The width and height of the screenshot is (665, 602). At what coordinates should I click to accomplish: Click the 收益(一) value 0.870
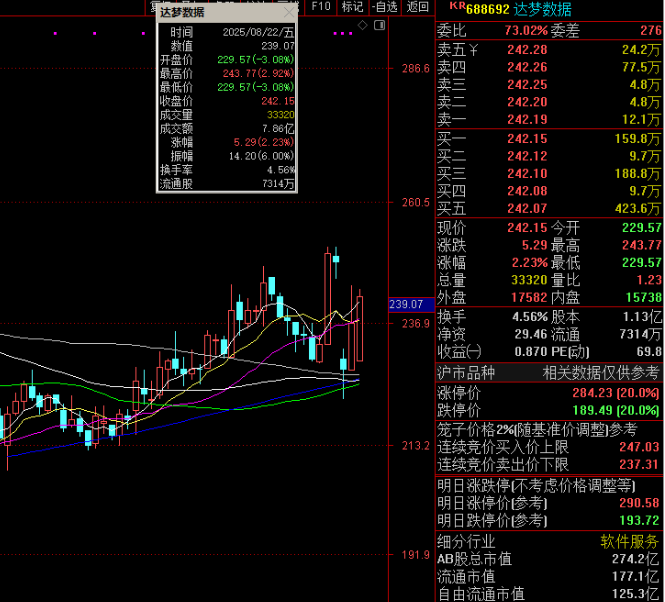point(531,352)
